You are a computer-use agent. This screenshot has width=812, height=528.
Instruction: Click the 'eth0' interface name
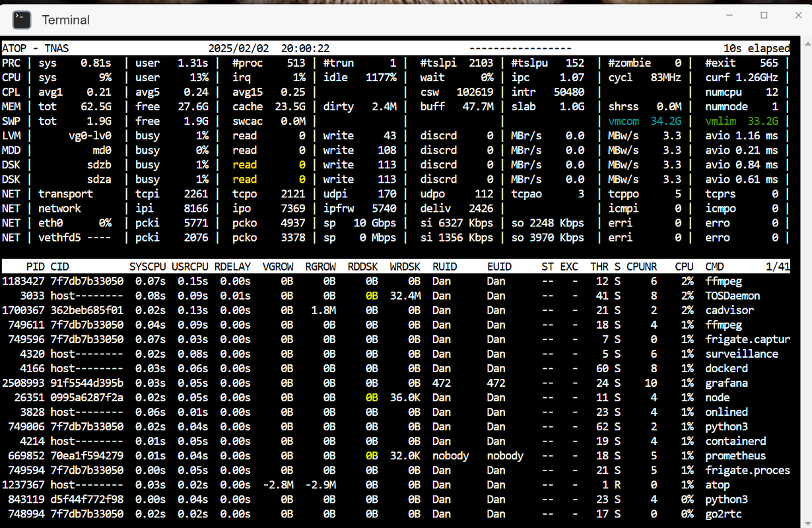pos(50,222)
